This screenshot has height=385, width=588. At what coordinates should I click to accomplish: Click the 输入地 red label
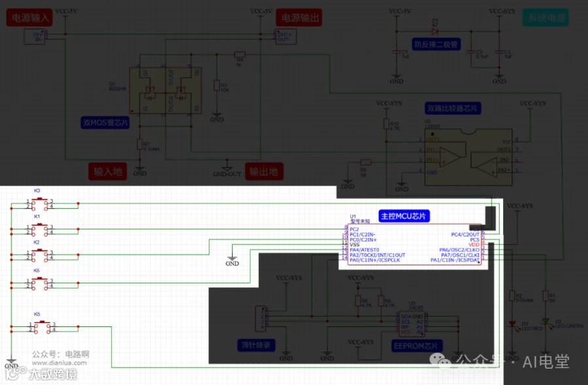[108, 172]
